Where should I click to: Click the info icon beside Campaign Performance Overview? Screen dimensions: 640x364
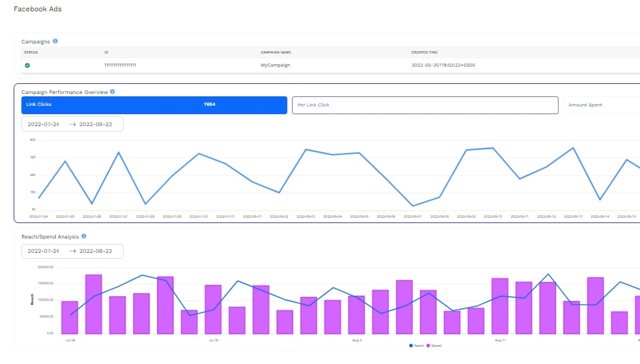pyautogui.click(x=112, y=92)
